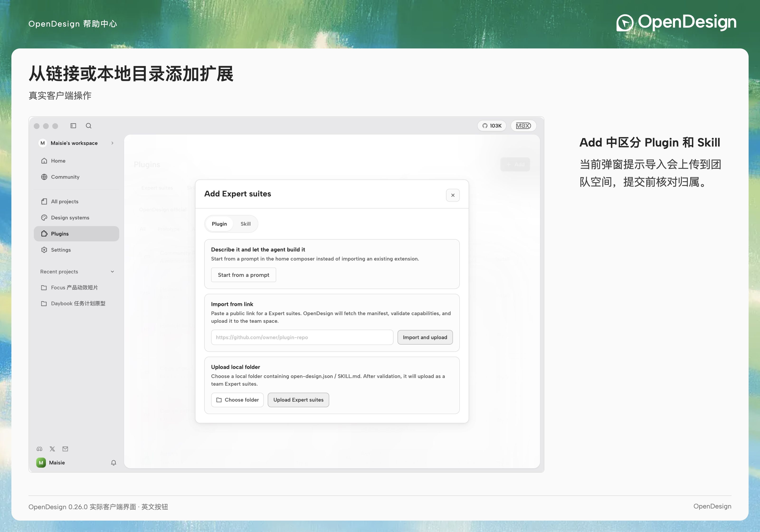This screenshot has width=760, height=532.
Task: Toggle the sidebar panel icon
Action: point(73,126)
